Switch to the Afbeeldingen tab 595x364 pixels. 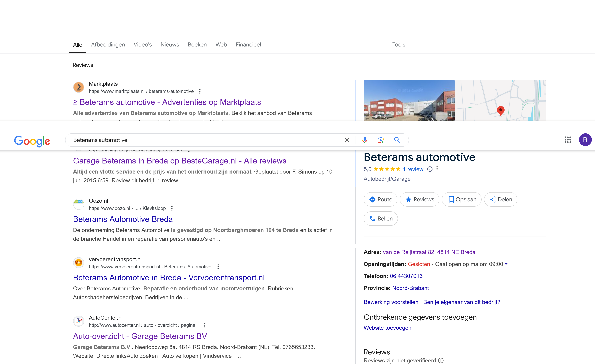[x=108, y=45]
